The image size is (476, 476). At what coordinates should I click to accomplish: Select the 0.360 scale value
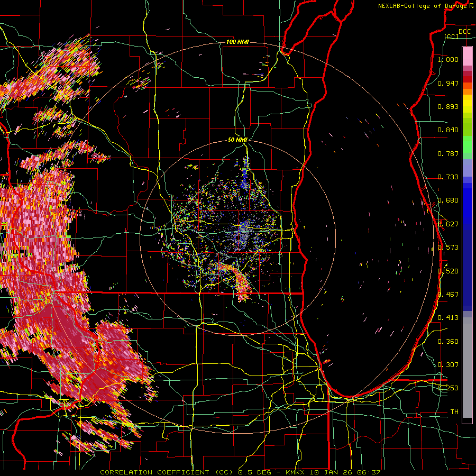click(x=448, y=342)
